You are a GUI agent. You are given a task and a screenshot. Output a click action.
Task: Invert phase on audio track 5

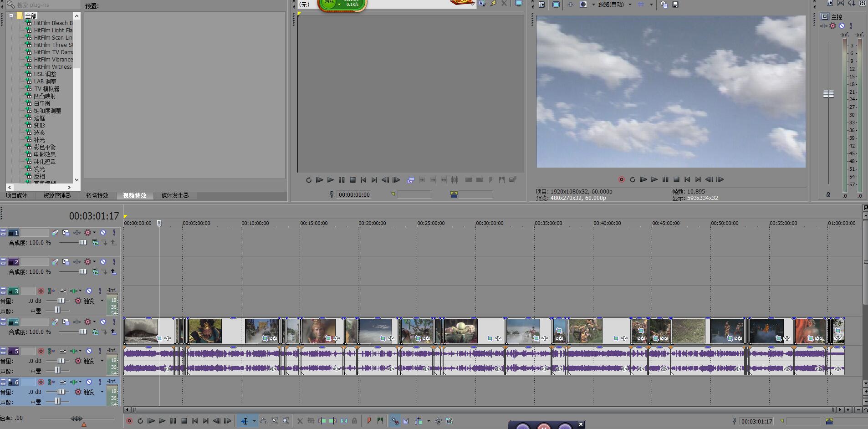[x=63, y=351]
